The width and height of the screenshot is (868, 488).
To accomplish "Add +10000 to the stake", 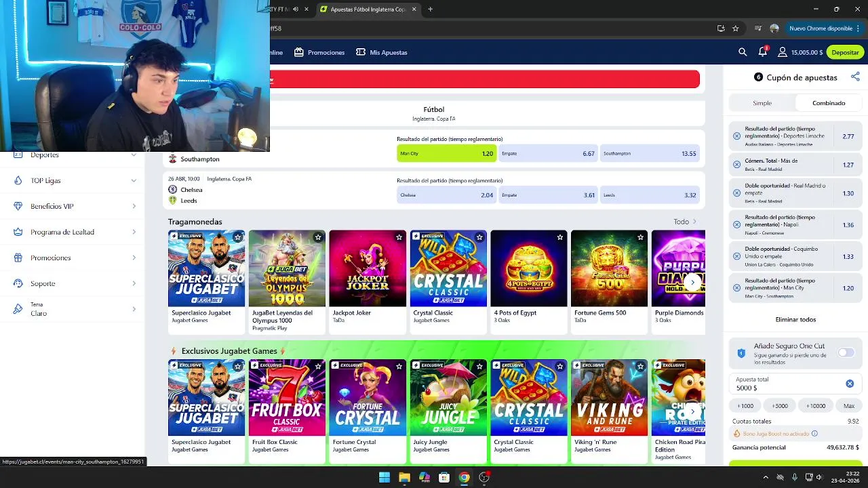I will point(816,405).
